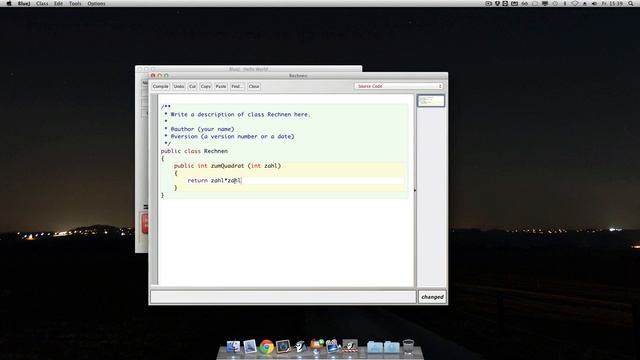
Task: Launch Google Chrome from the Dock
Action: [267, 347]
